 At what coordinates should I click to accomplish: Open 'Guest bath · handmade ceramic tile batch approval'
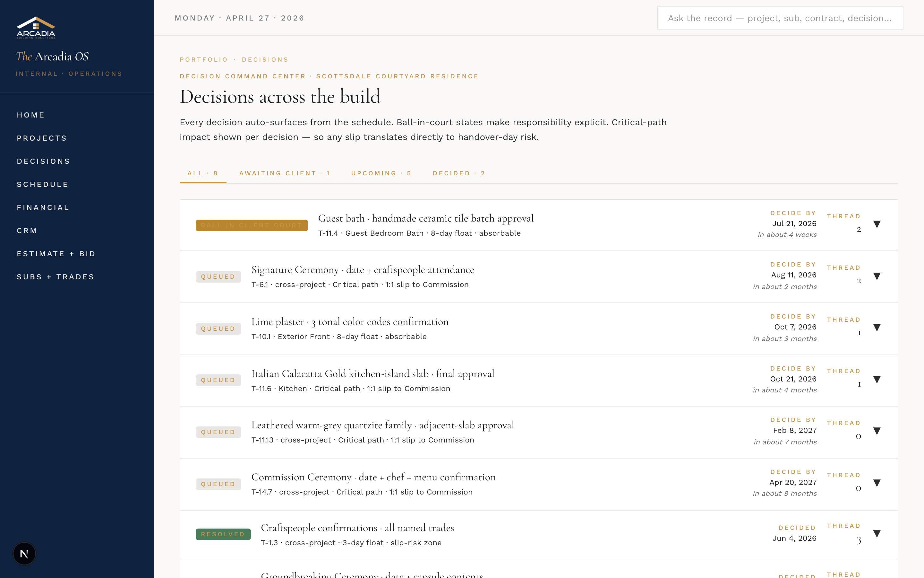point(426,218)
